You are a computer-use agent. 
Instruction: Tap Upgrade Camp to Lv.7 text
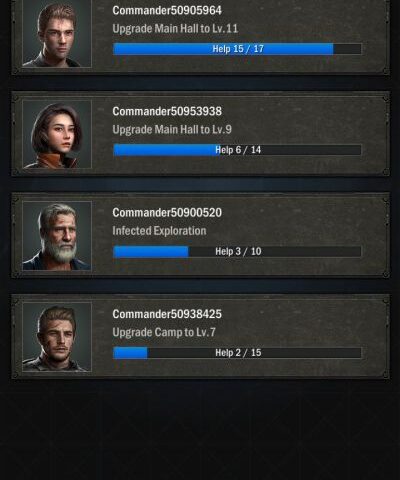[164, 332]
